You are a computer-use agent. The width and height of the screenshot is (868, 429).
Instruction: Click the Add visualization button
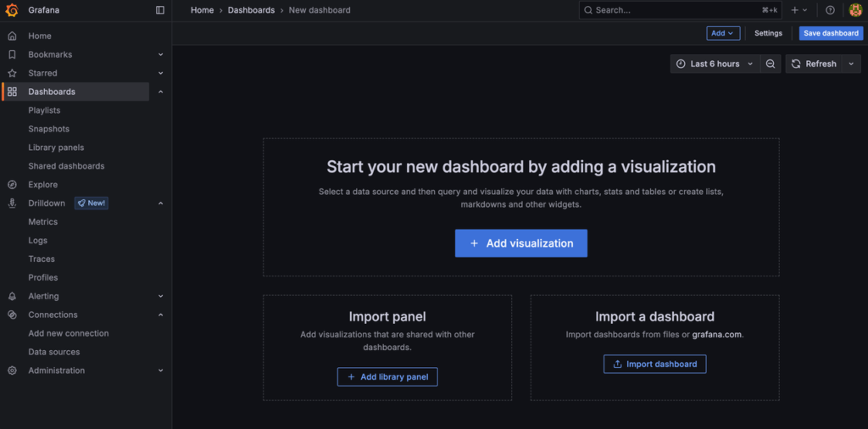click(x=521, y=243)
